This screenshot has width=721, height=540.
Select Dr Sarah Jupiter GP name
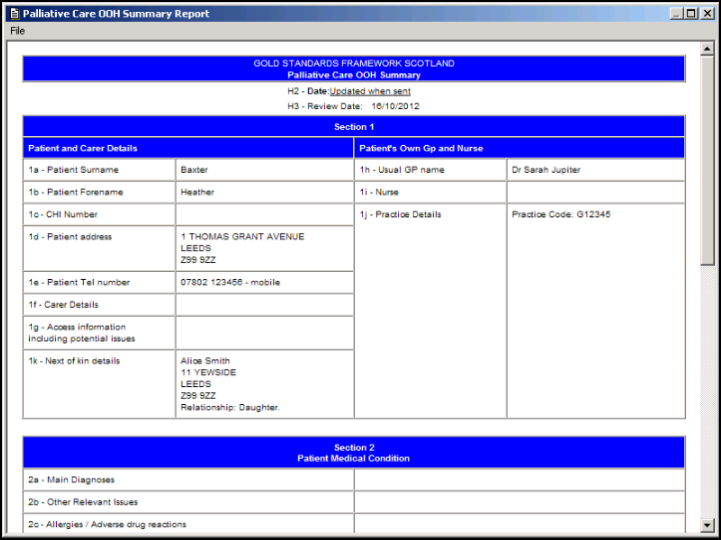pyautogui.click(x=546, y=170)
